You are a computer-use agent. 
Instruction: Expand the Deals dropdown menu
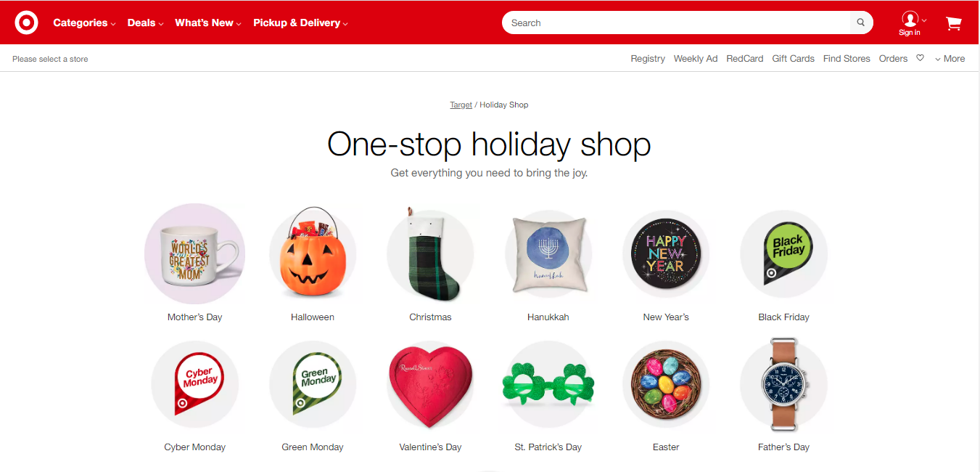tap(145, 23)
